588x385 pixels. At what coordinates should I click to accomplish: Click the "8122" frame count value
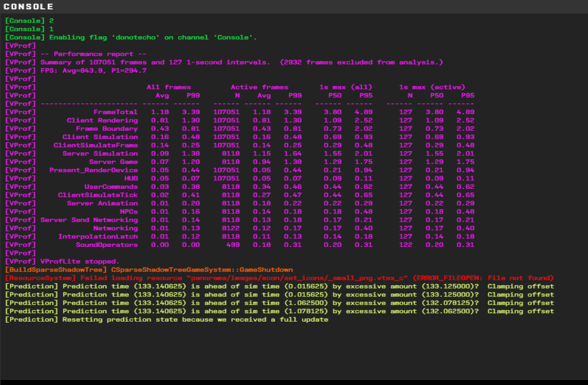231,228
